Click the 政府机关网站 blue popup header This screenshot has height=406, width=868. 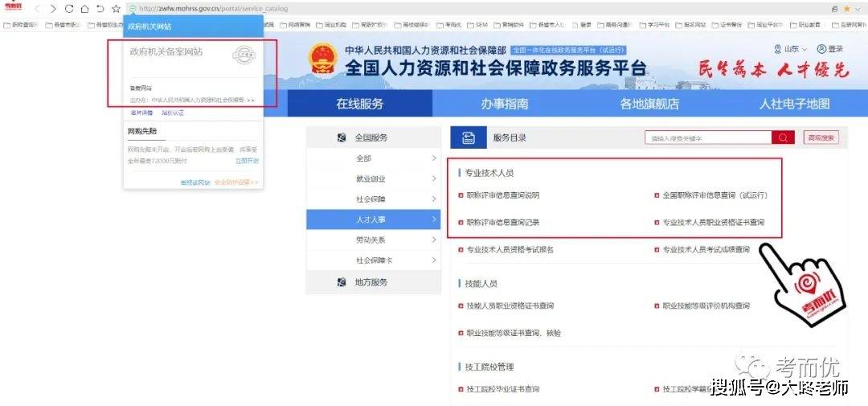193,26
